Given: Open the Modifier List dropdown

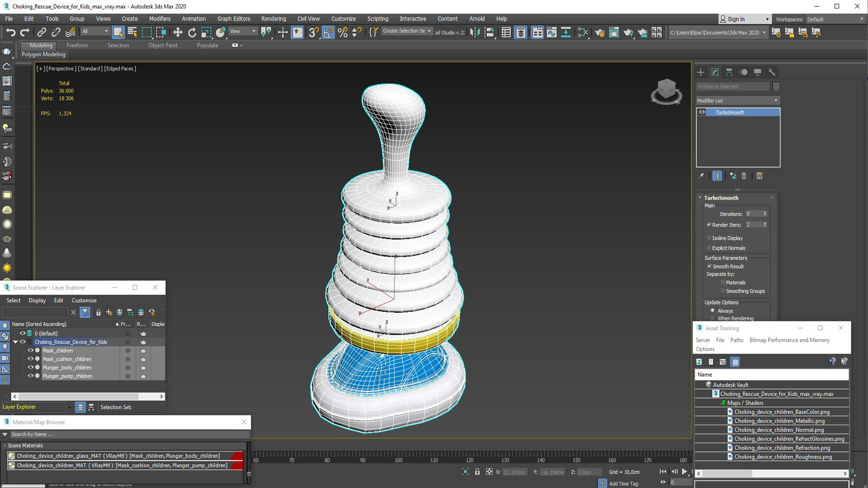Looking at the screenshot, I should coord(738,101).
